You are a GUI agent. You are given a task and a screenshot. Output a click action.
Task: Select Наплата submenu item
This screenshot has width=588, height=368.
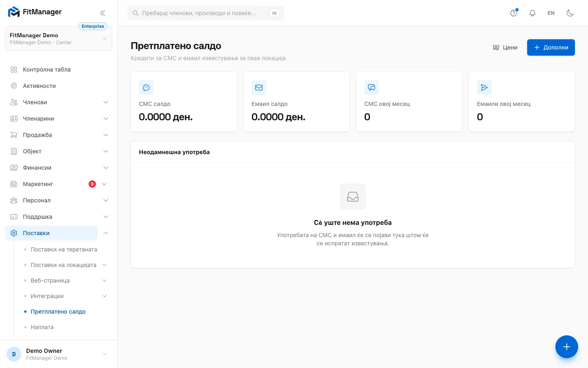[42, 327]
